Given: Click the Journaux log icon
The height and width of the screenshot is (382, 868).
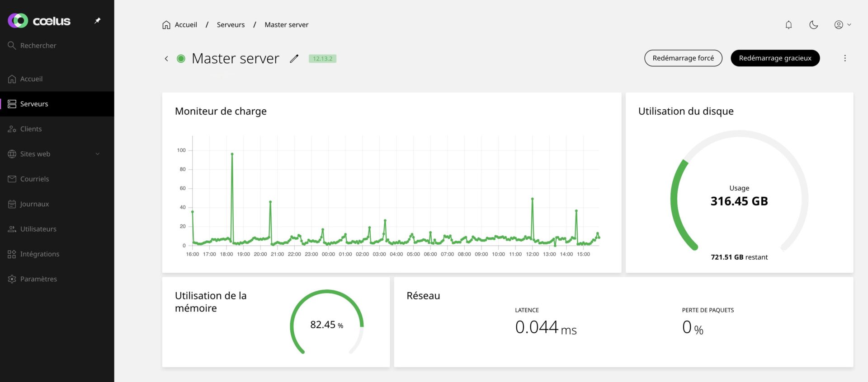Looking at the screenshot, I should coord(12,204).
